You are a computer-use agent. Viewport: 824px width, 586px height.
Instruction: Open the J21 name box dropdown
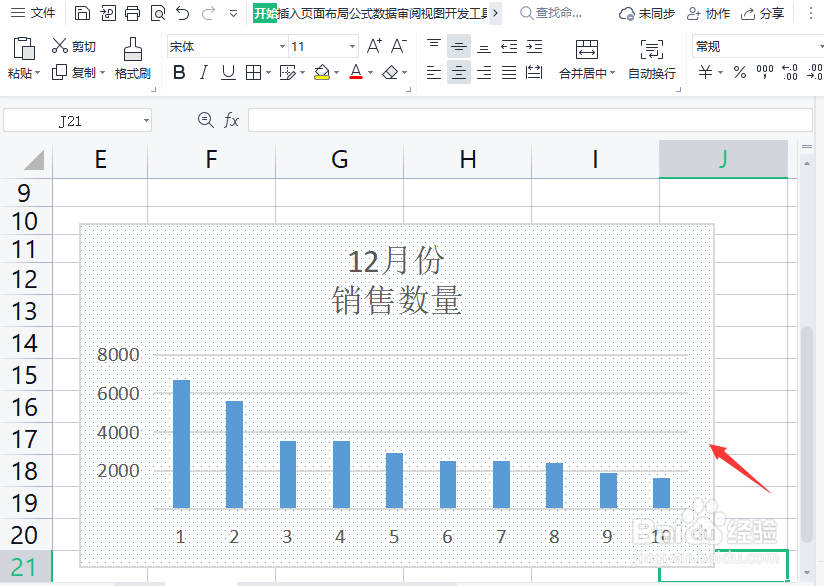click(x=146, y=121)
